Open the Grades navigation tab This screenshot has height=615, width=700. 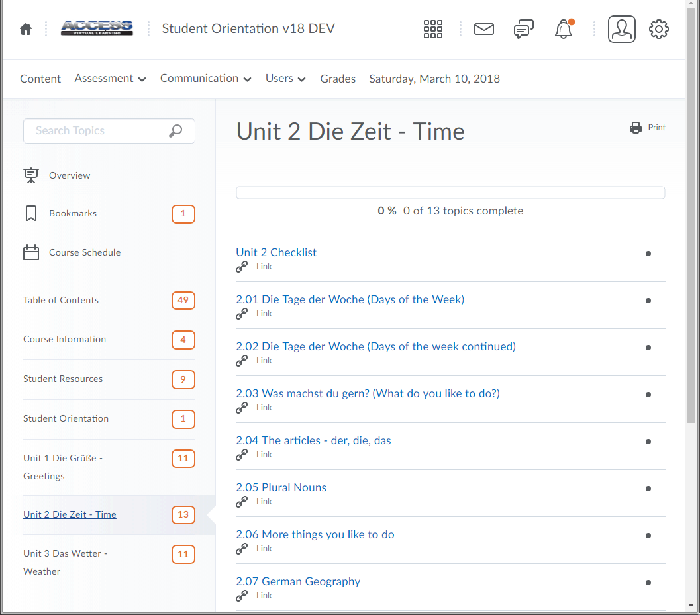[x=338, y=79]
